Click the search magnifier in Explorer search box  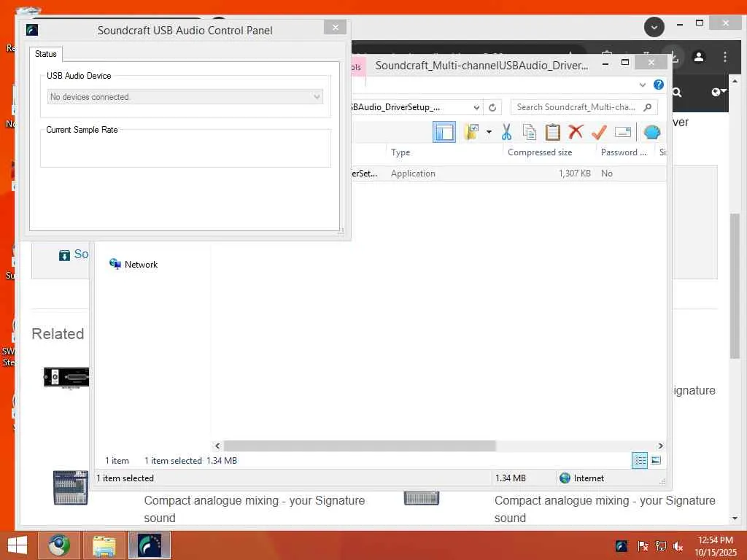click(648, 107)
